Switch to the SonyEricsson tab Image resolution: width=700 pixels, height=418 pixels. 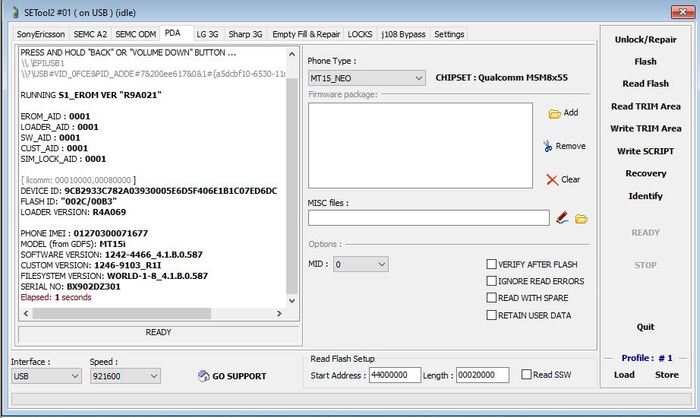(41, 34)
